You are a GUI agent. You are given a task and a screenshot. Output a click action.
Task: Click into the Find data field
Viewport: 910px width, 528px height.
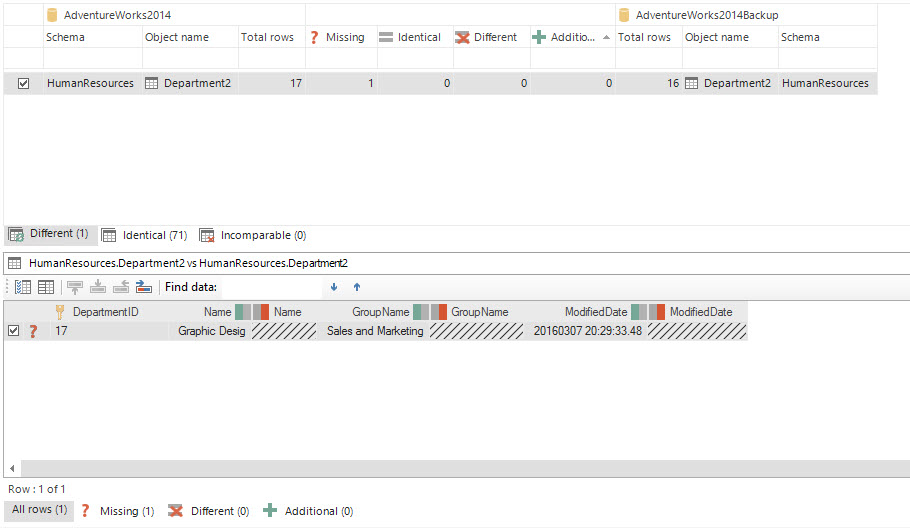point(272,287)
